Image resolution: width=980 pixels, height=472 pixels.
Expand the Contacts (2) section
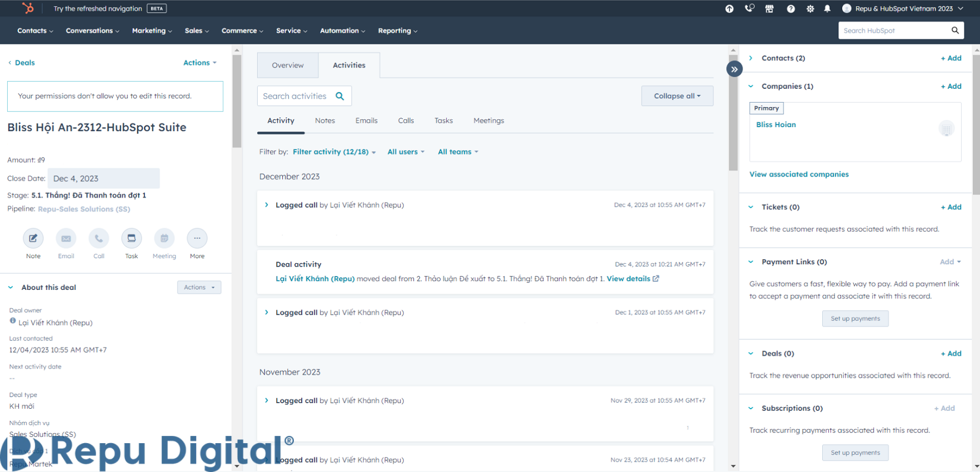click(x=751, y=58)
